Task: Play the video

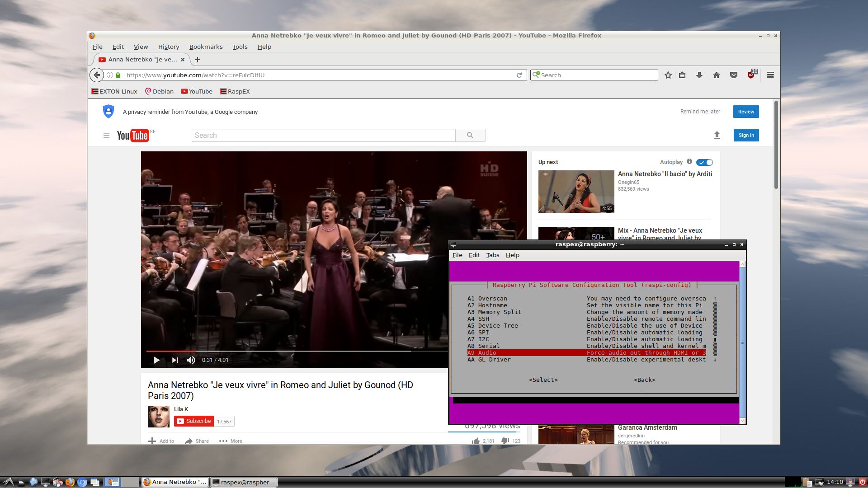Action: coord(156,360)
